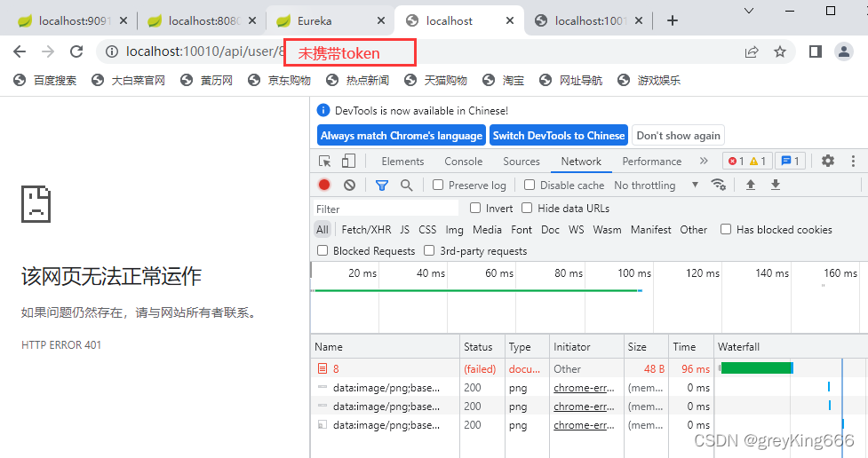Expand more DevTools tabs chevron
Viewport: 868px width, 458px height.
[704, 161]
